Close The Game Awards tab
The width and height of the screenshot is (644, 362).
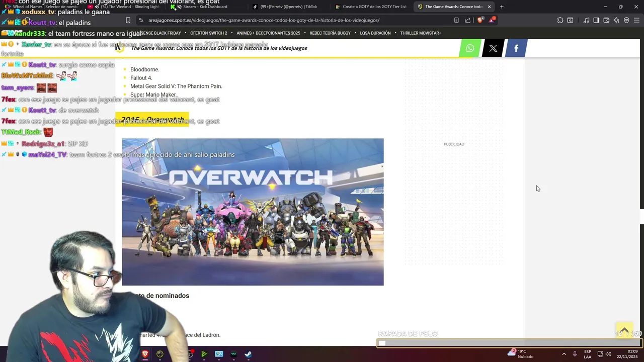(x=489, y=7)
